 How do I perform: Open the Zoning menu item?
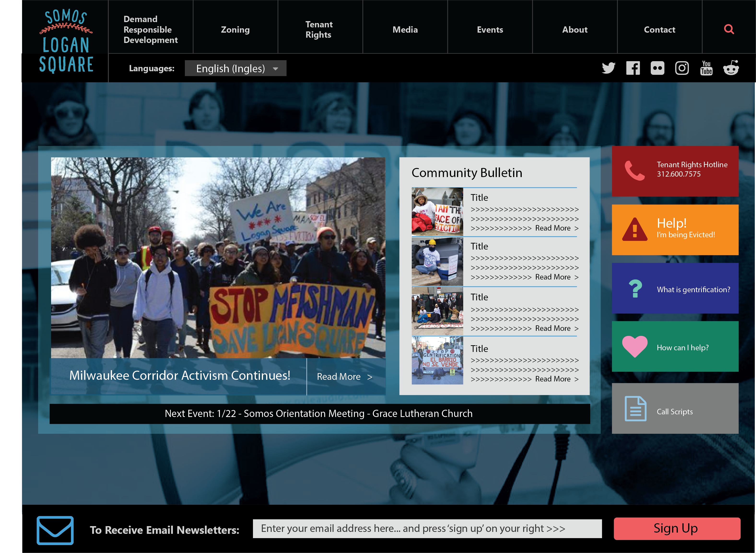point(235,30)
